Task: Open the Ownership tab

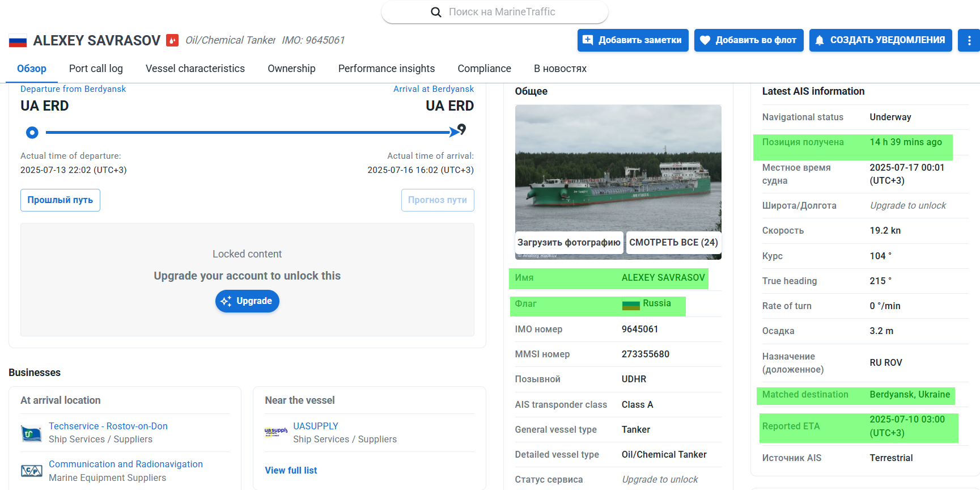Action: pyautogui.click(x=291, y=69)
